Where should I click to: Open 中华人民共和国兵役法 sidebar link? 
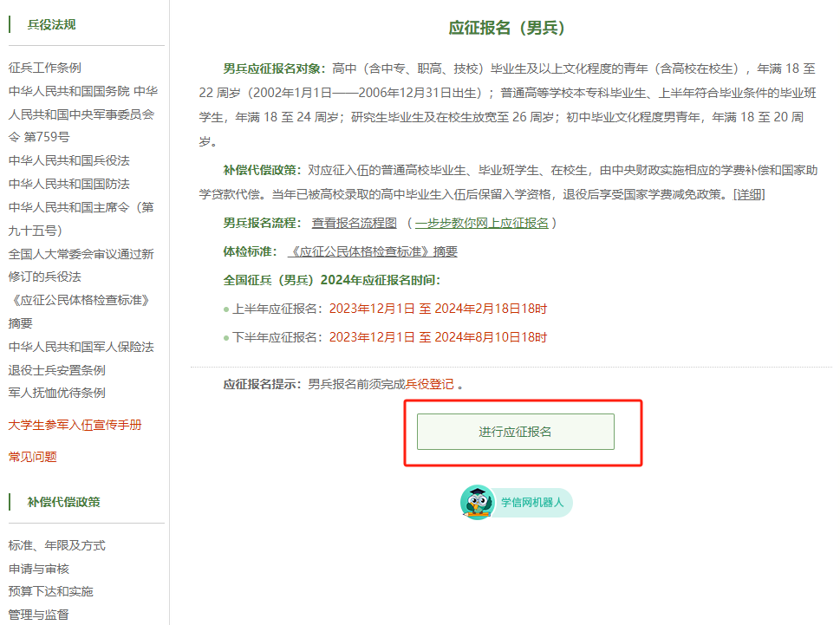(69, 160)
